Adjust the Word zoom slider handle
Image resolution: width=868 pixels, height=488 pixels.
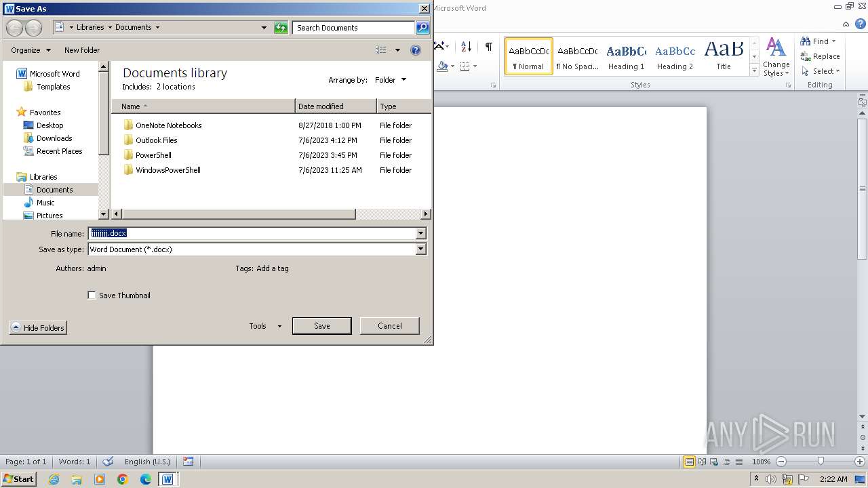821,462
